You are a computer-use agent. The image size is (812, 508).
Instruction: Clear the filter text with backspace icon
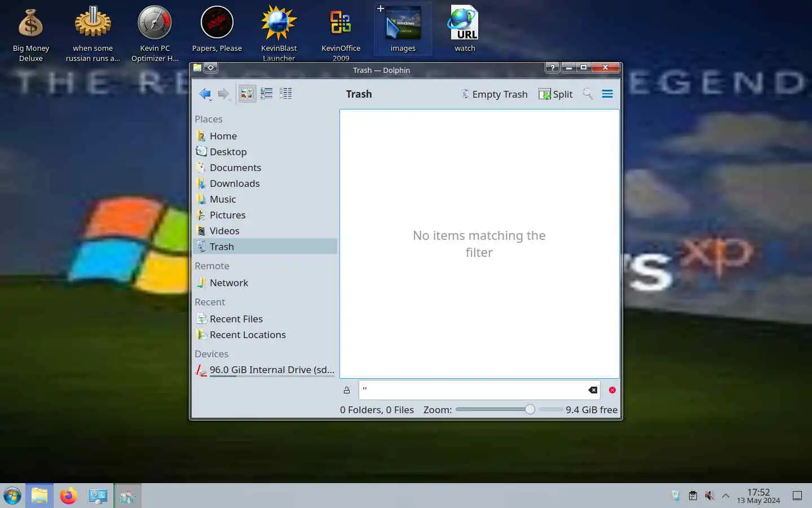pyautogui.click(x=593, y=390)
